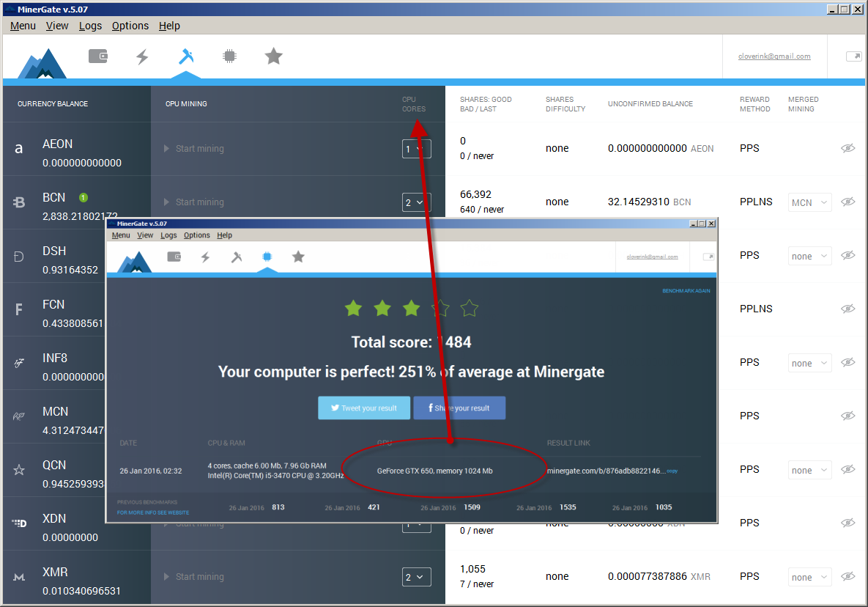Open Logs menu in front benchmark window
This screenshot has width=868, height=607.
pyautogui.click(x=169, y=235)
